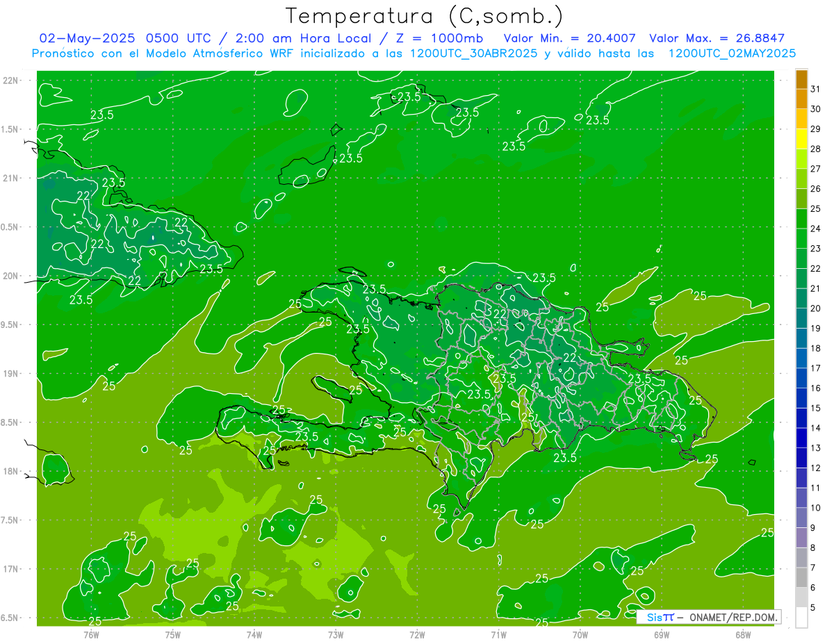The image size is (834, 644).
Task: Click the 19N latitude axis label
Action: point(12,374)
